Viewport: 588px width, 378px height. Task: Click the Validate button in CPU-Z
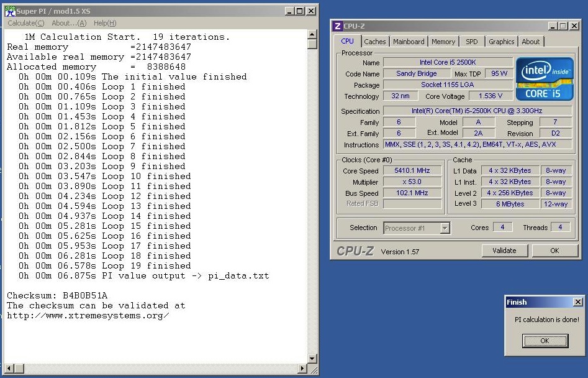pos(504,251)
